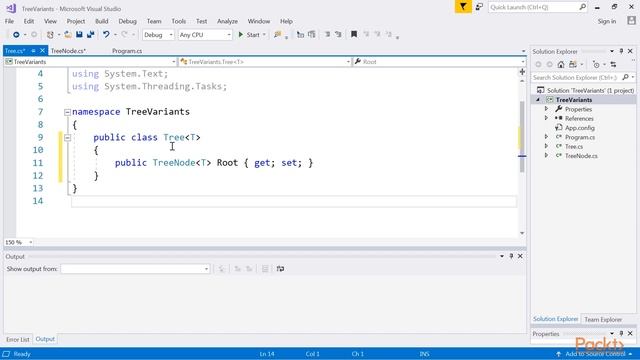Click the Sign in link
This screenshot has width=640, height=360.
tap(607, 21)
